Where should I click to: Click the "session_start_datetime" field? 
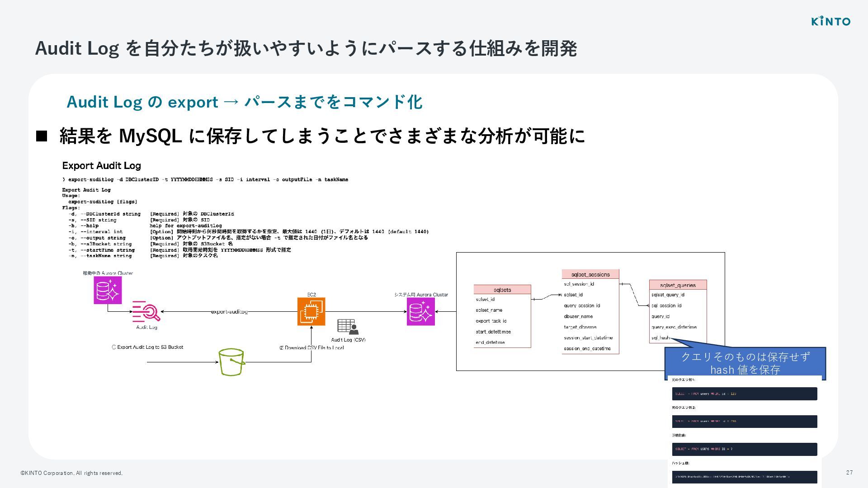588,338
